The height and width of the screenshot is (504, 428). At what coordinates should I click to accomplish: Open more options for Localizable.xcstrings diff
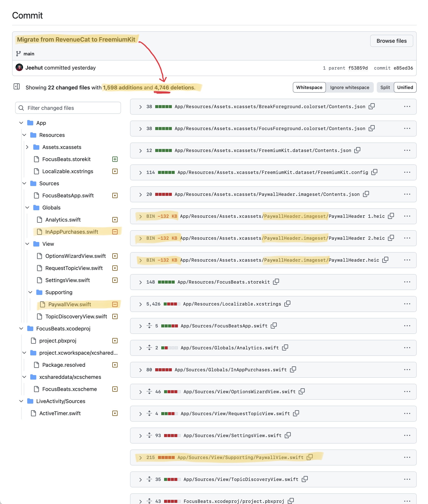(407, 304)
